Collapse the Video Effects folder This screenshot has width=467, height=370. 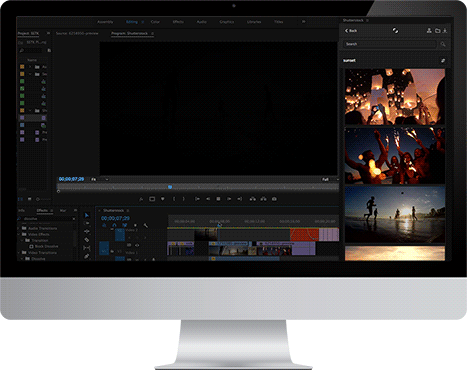[x=19, y=234]
